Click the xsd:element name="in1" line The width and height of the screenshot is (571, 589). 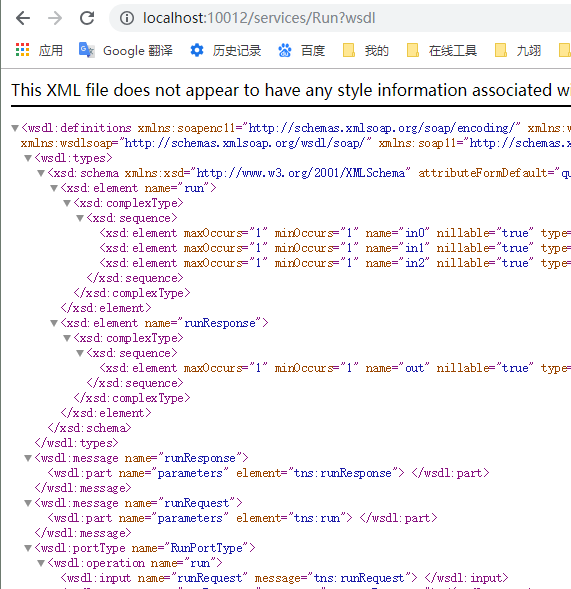tap(335, 248)
